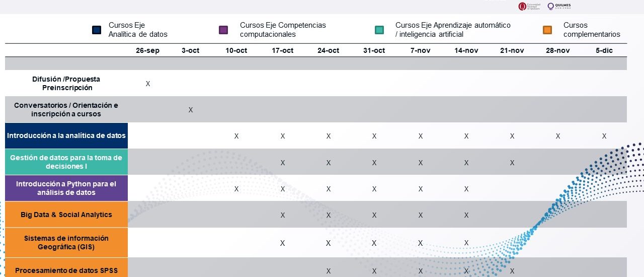Select the Big Data & Social Analytics course
This screenshot has height=277, width=644.
coord(66,215)
